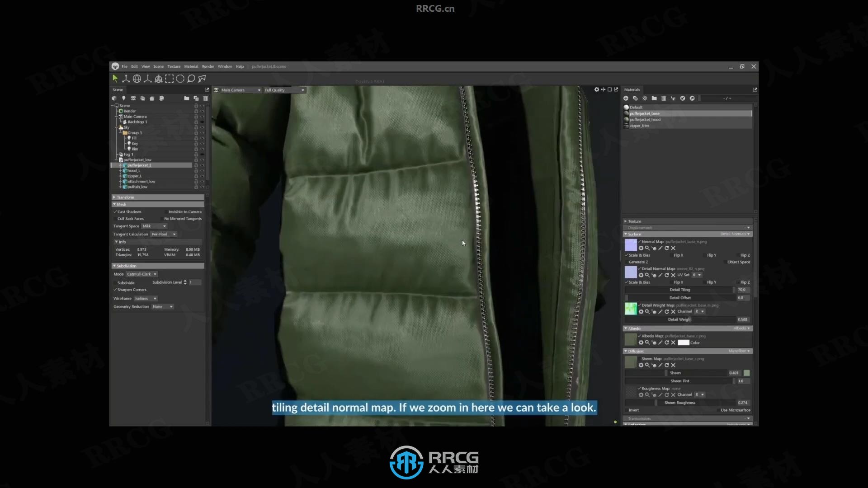
Task: Enable Fix Mirrored Tangents
Action: [x=162, y=219]
